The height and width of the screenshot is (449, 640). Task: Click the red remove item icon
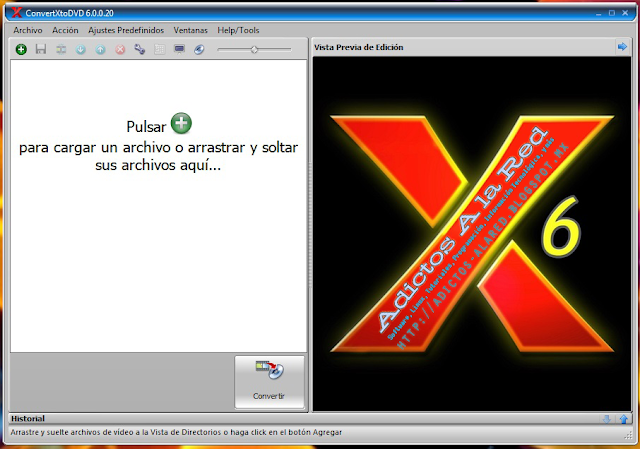click(120, 49)
